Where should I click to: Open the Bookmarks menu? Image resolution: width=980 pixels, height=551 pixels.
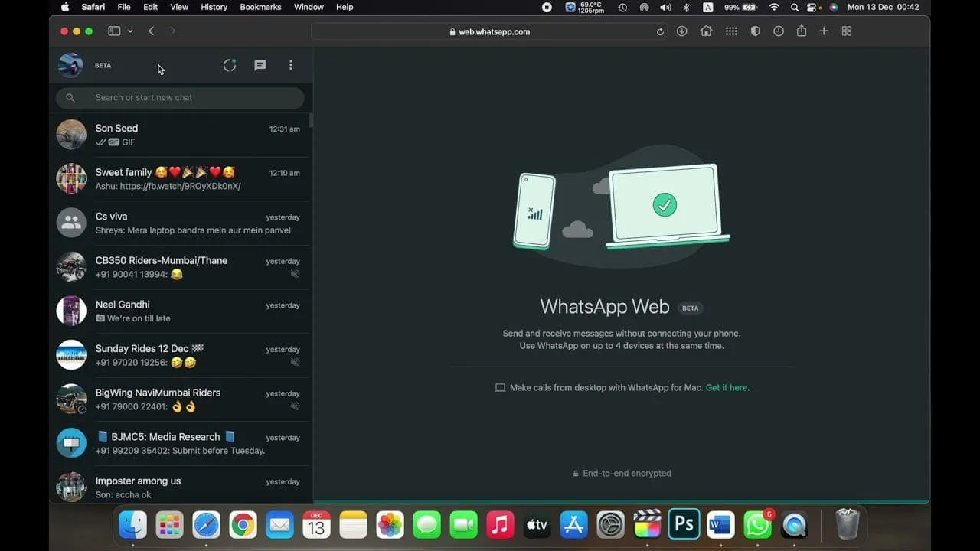pyautogui.click(x=260, y=8)
